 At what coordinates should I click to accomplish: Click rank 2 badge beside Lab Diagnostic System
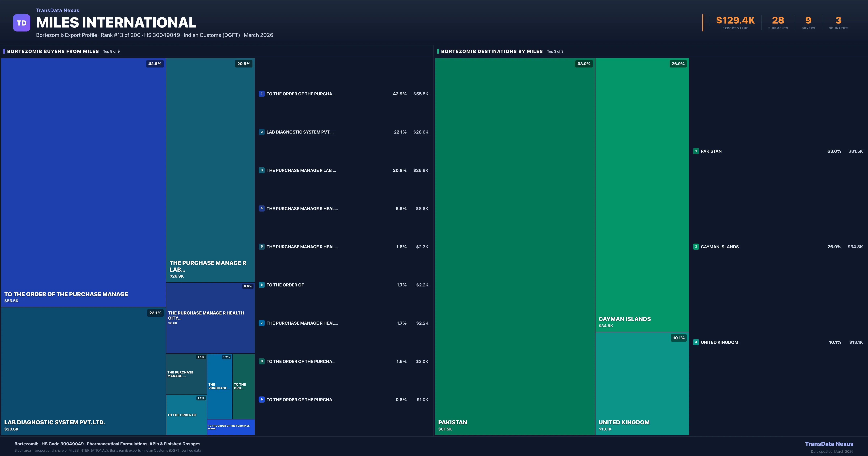point(261,132)
